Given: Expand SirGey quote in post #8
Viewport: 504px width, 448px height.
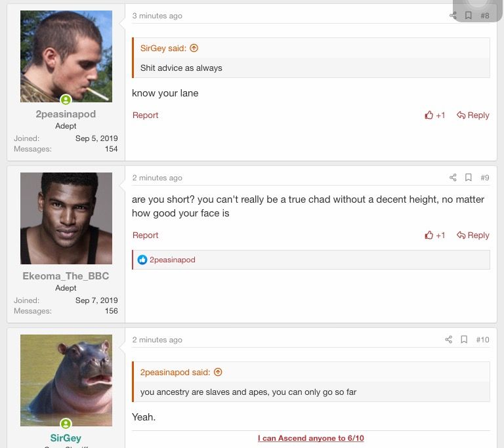Looking at the screenshot, I should pyautogui.click(x=194, y=48).
